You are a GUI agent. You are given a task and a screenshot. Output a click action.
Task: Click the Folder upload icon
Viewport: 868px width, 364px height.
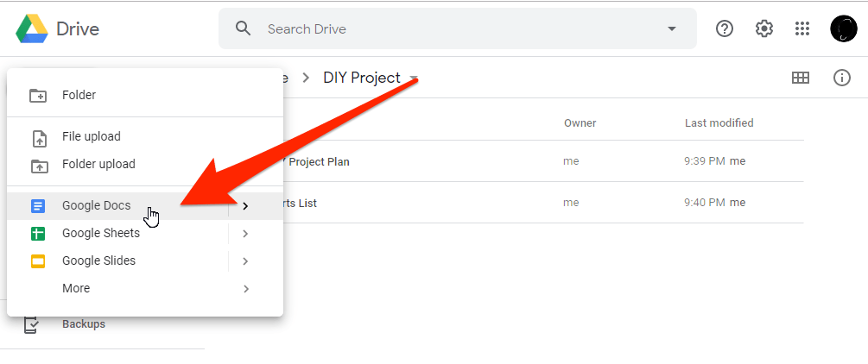click(x=40, y=166)
